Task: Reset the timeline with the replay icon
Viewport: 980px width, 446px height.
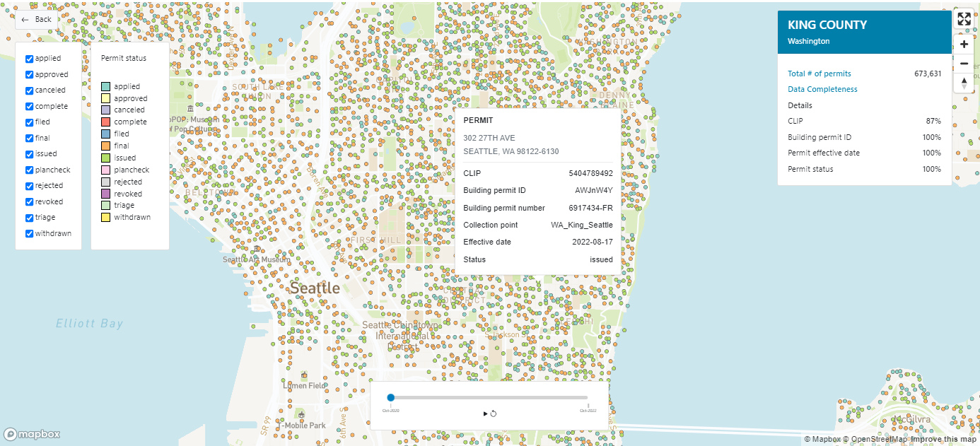Action: (x=493, y=413)
